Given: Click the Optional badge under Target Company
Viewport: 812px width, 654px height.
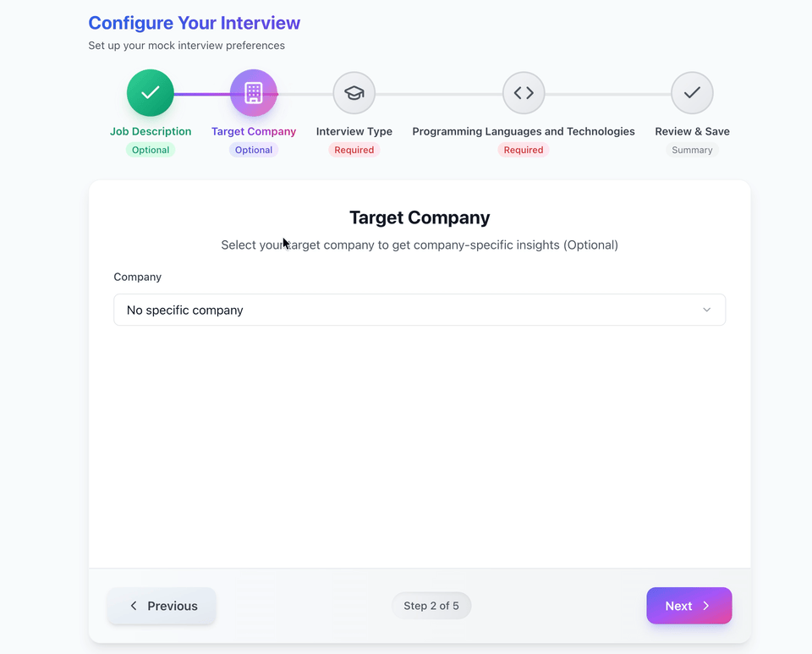Looking at the screenshot, I should (x=253, y=149).
